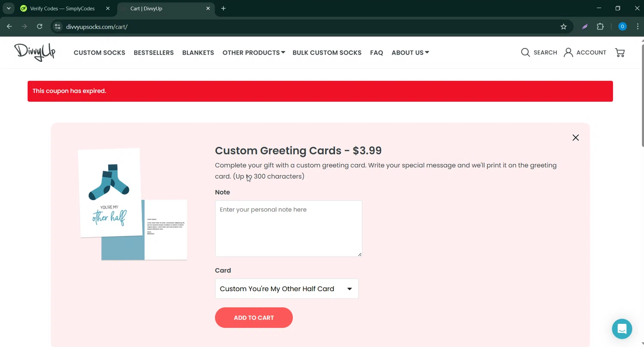Screen dimensions: 644x347
Task: Open Custom Socks menu item
Action: [x=100, y=52]
